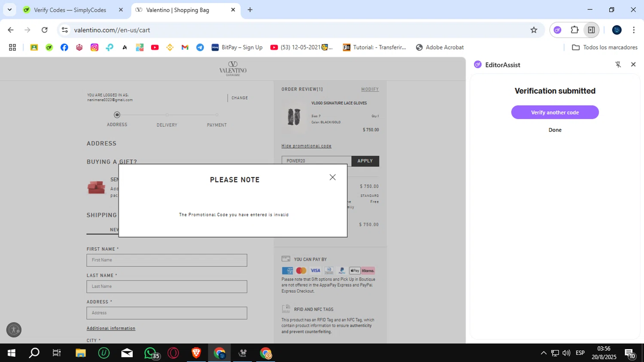Click the Klarna payment icon
Screen dimensions: 644x362
[x=368, y=271]
